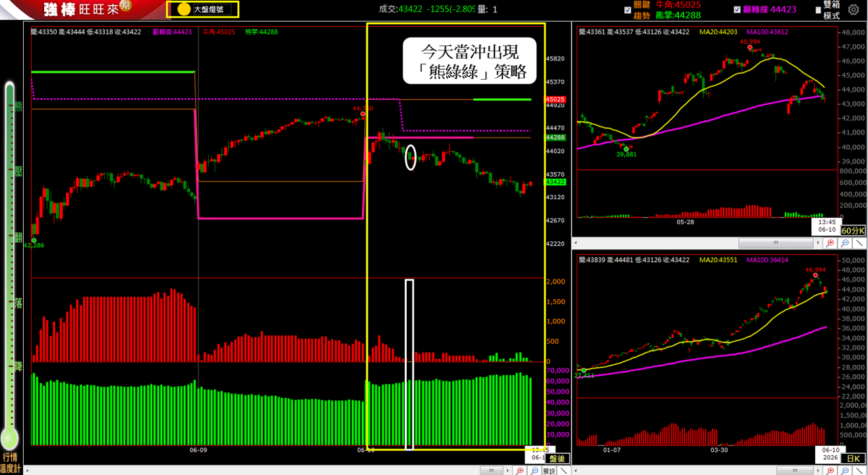The width and height of the screenshot is (868, 475).
Task: Select line drawing tool on 日K chart
Action: pos(859,470)
